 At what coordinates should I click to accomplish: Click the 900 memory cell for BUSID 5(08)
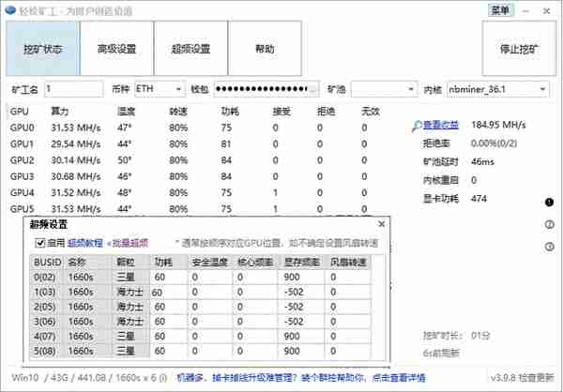tap(301, 351)
